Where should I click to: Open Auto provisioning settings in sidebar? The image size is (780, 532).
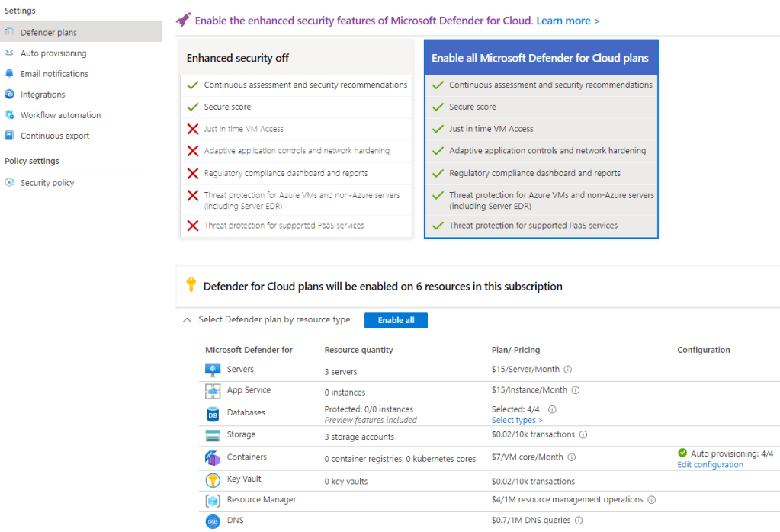click(53, 53)
